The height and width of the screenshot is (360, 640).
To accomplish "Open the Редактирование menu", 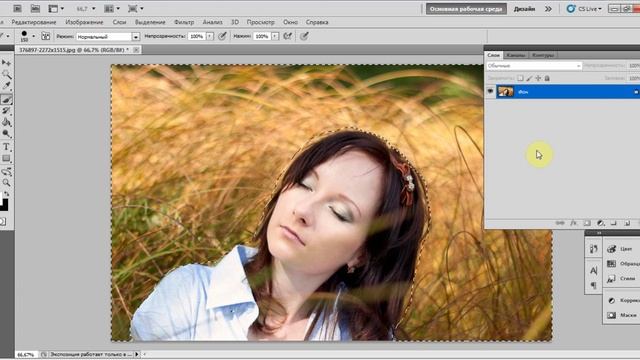I will 34,22.
